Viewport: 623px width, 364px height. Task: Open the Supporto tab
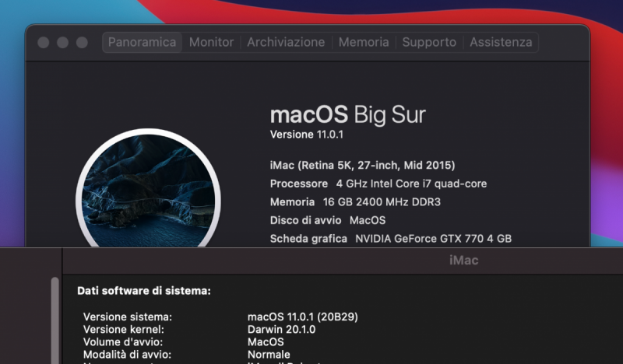click(429, 42)
